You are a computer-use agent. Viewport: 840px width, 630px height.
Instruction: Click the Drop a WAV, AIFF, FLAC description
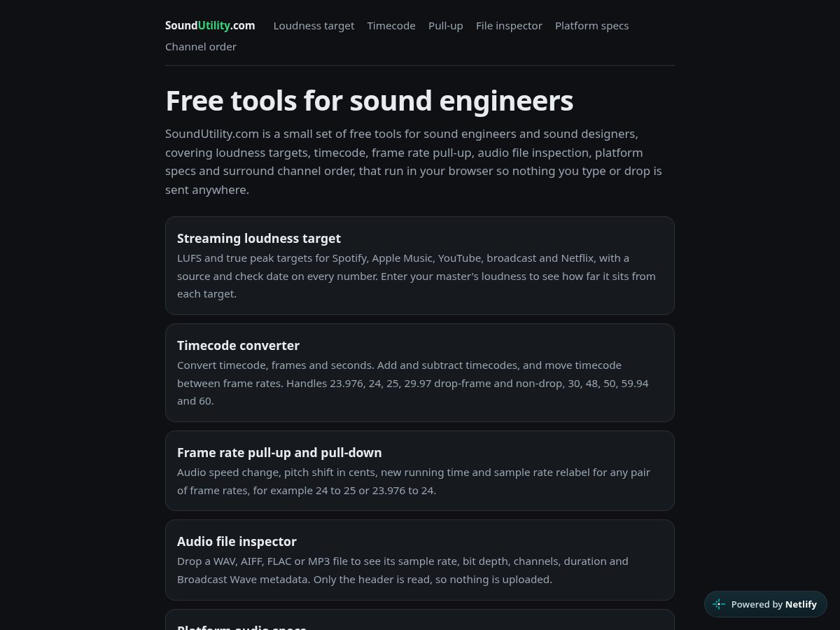[x=402, y=570]
